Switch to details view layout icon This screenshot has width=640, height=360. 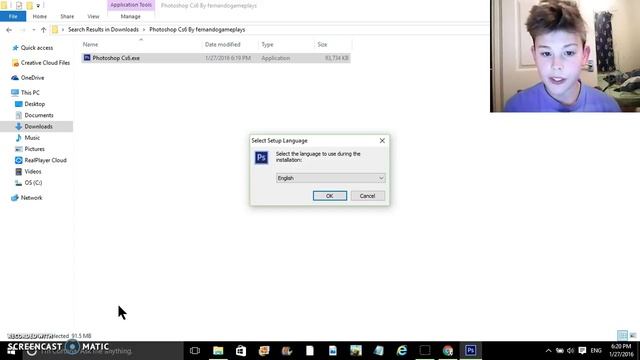point(622,335)
